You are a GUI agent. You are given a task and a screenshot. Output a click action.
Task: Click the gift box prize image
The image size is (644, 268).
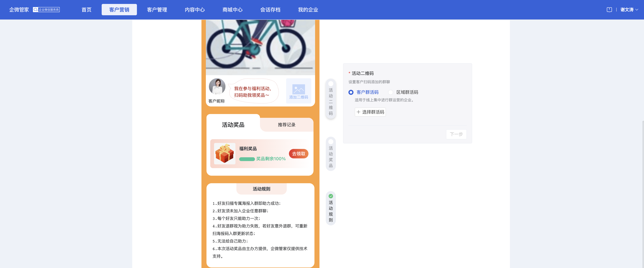224,154
